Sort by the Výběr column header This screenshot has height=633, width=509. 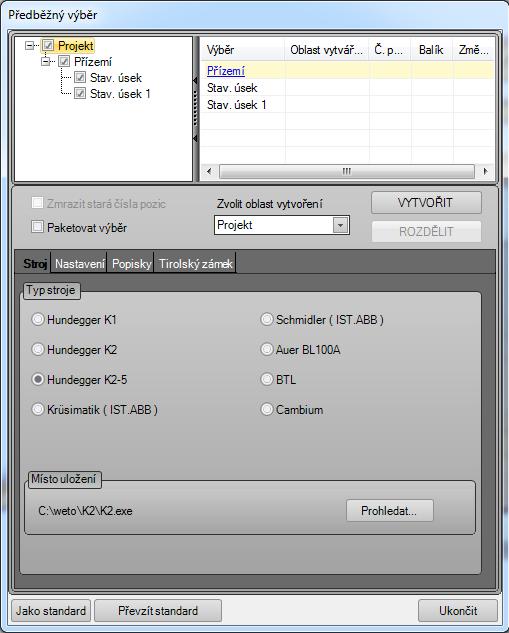(x=243, y=50)
